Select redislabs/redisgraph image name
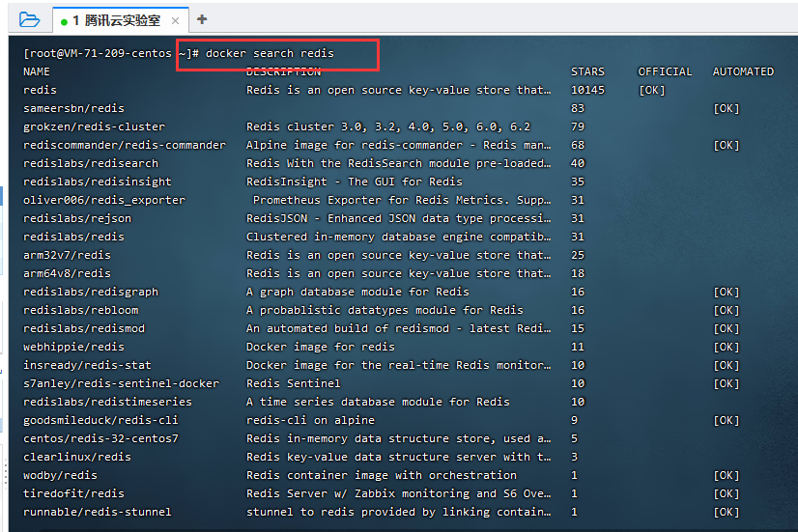The image size is (798, 532). [x=91, y=292]
